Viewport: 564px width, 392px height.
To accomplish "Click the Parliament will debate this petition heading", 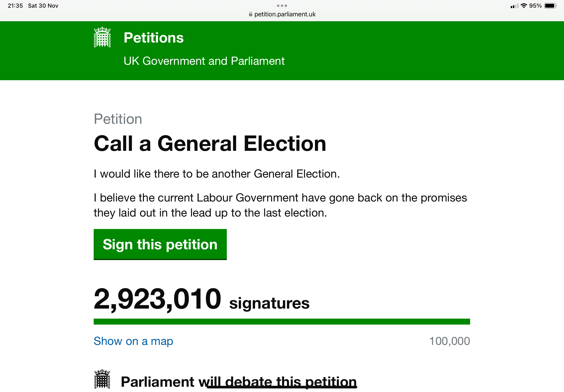I will pos(239,382).
